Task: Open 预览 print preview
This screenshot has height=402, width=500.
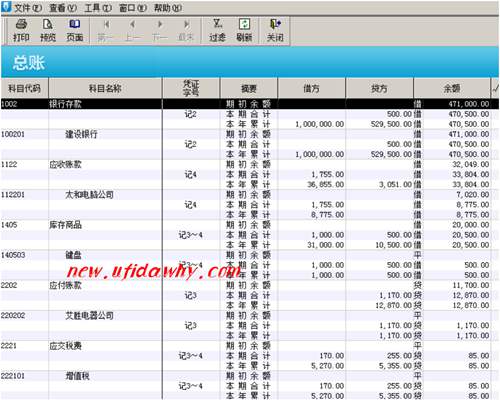Action: coord(48,31)
